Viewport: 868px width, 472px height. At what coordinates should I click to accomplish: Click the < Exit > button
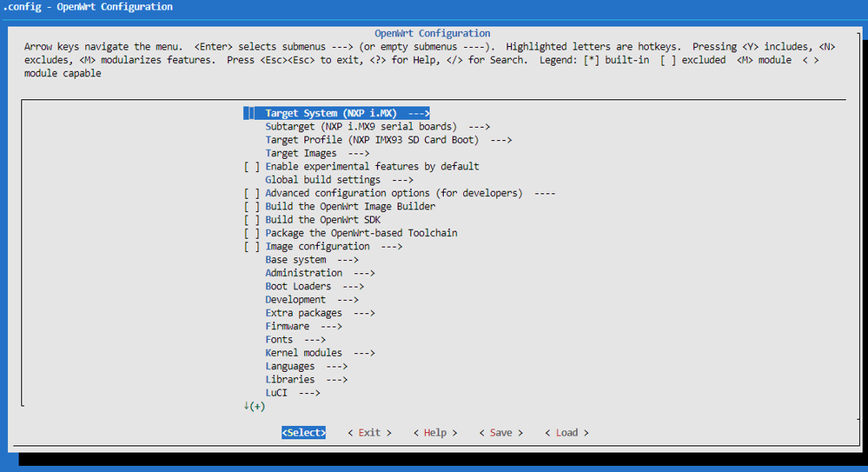(369, 433)
